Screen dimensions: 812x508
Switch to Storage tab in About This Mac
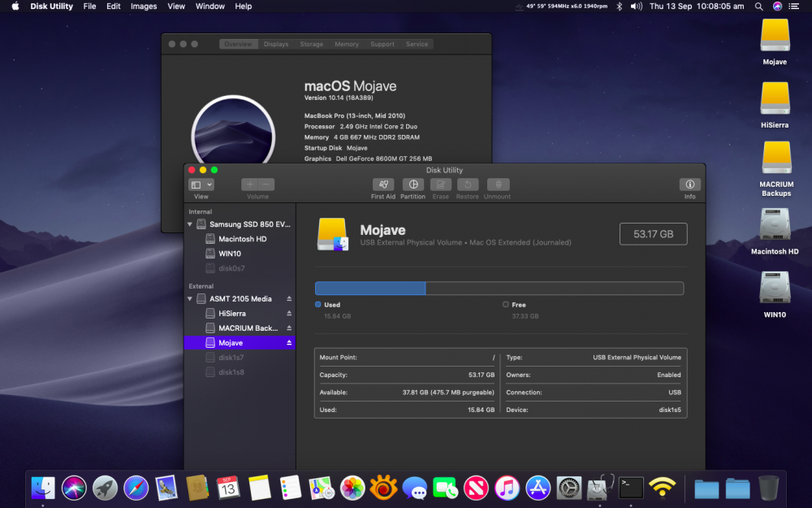[x=311, y=44]
